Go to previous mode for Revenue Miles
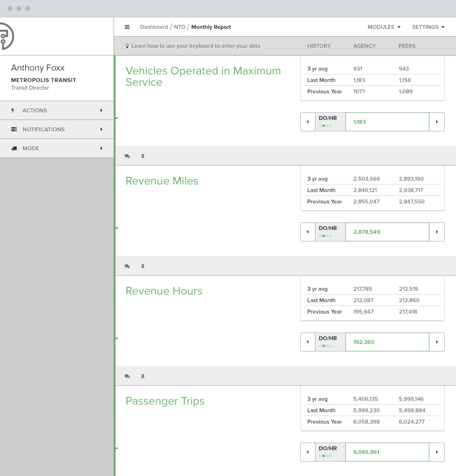This screenshot has height=476, width=456. tap(308, 232)
